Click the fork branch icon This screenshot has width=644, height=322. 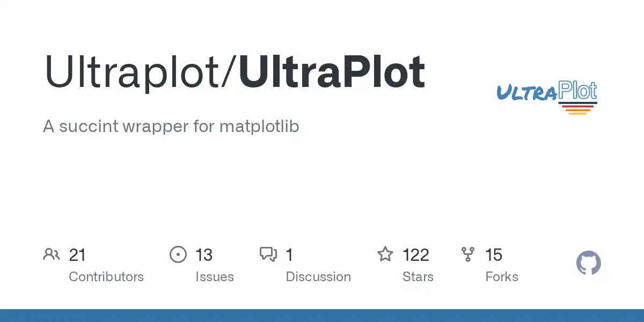(x=468, y=254)
